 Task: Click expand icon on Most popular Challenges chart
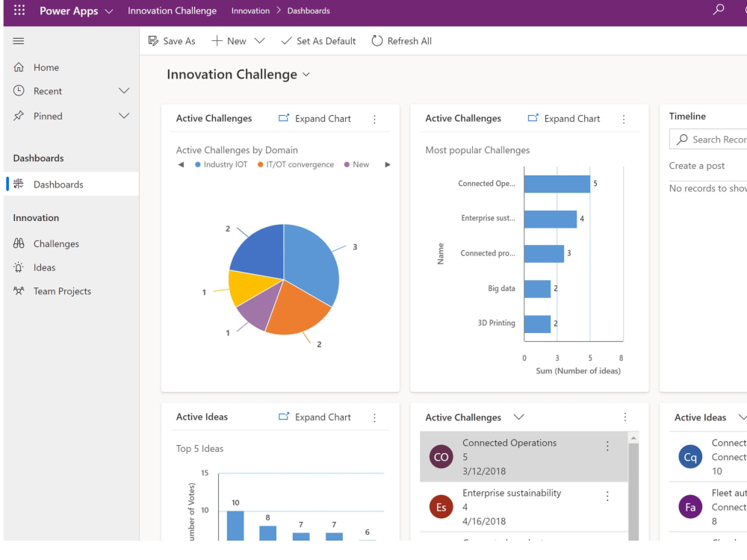click(533, 118)
